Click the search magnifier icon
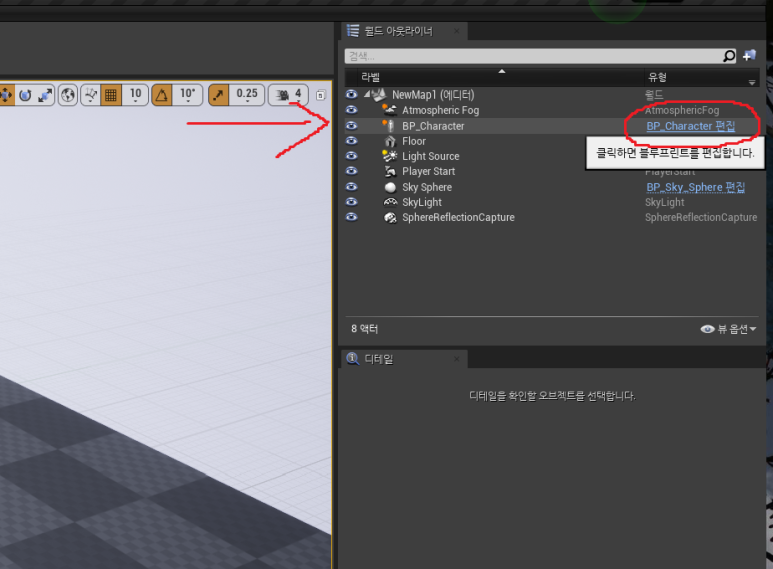Viewport: 773px width, 569px height. click(729, 56)
